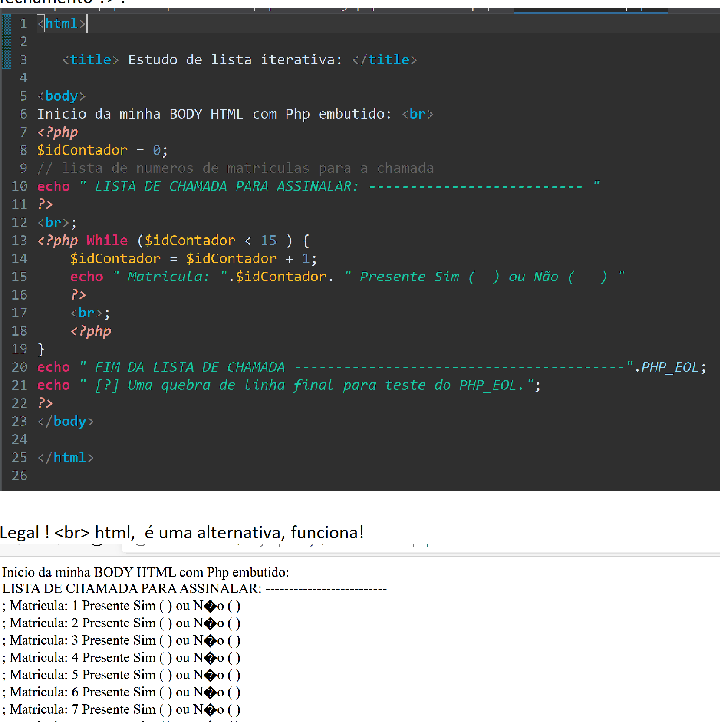Click the '<br>;' tag on line 17
This screenshot has height=722, width=728.
tap(90, 313)
